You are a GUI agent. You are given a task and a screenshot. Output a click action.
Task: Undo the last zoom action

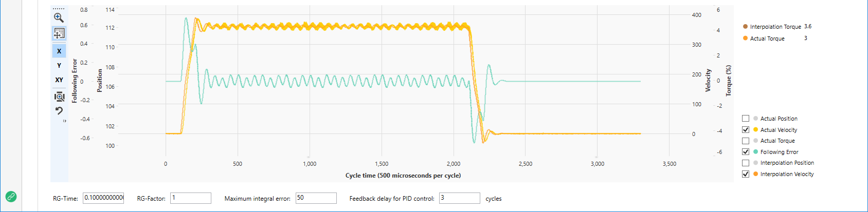tap(59, 111)
